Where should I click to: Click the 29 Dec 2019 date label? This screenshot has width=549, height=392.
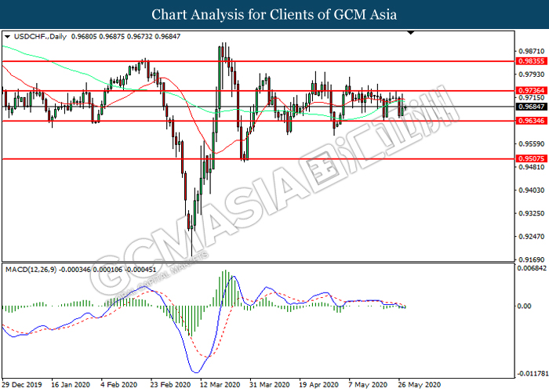click(x=23, y=385)
